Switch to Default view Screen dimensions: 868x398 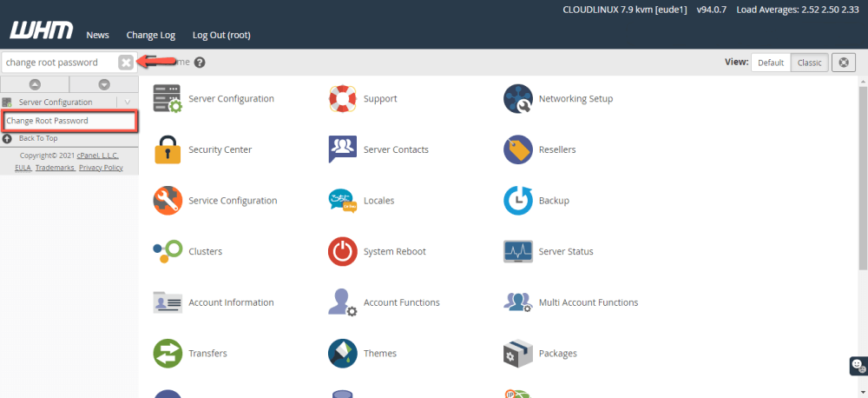771,63
